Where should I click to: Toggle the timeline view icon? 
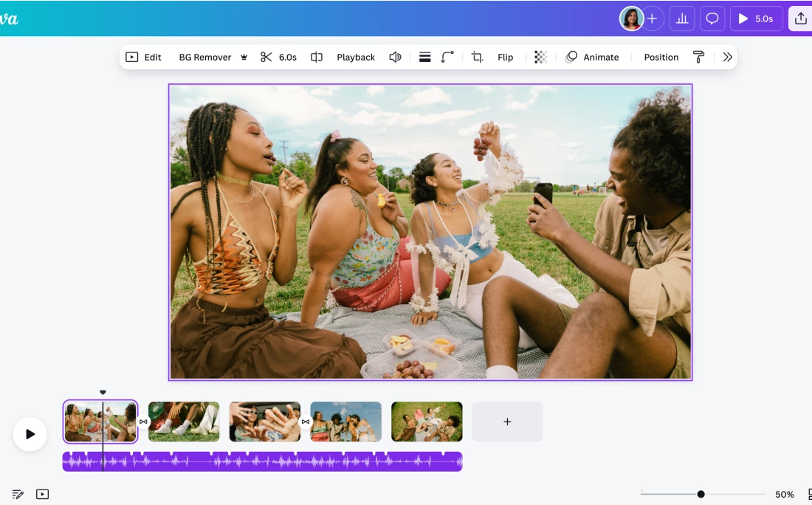pyautogui.click(x=43, y=494)
